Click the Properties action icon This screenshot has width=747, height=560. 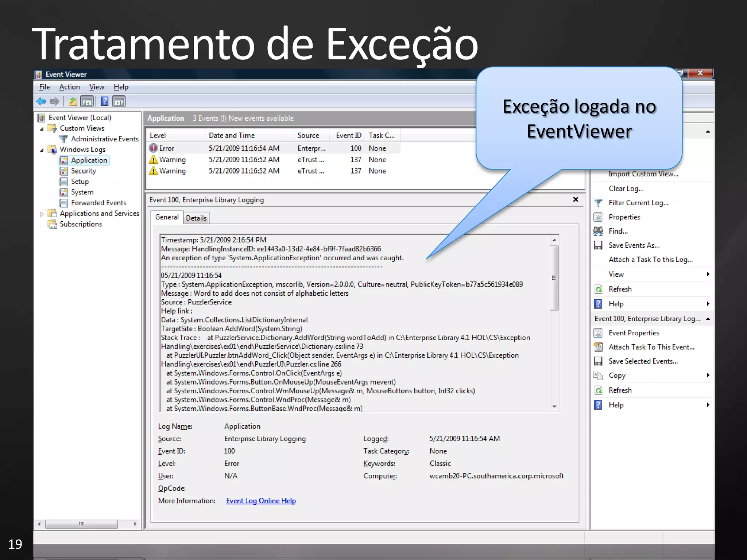pos(598,217)
